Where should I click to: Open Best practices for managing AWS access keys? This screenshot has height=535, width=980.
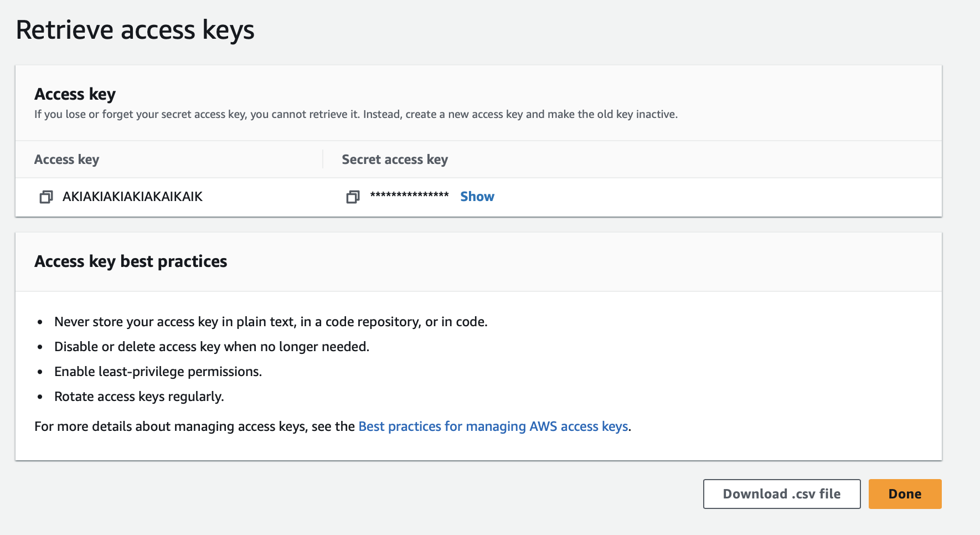[x=493, y=426]
